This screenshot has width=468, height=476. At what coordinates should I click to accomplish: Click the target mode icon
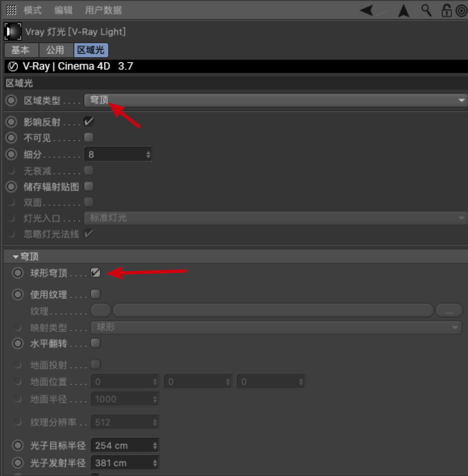462,11
